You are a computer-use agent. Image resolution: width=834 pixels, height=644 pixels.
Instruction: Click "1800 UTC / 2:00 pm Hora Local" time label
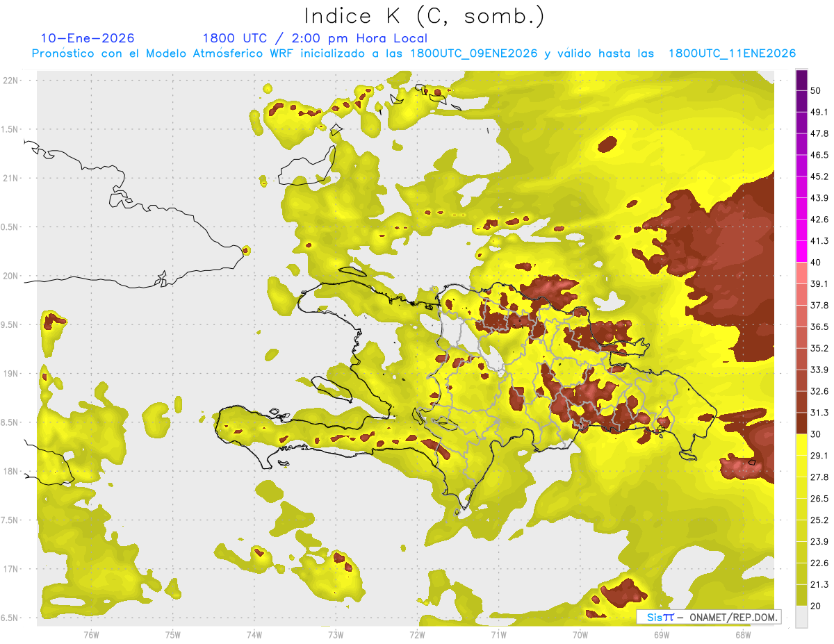[315, 38]
